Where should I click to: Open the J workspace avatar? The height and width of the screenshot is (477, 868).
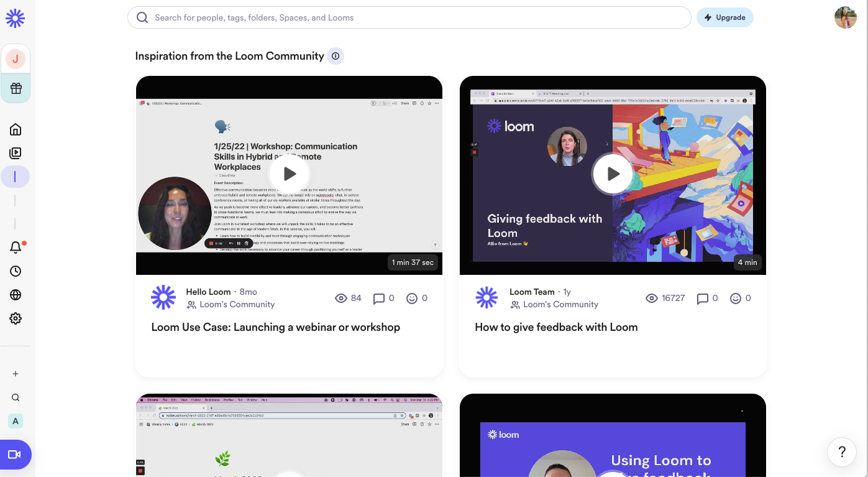(x=16, y=59)
